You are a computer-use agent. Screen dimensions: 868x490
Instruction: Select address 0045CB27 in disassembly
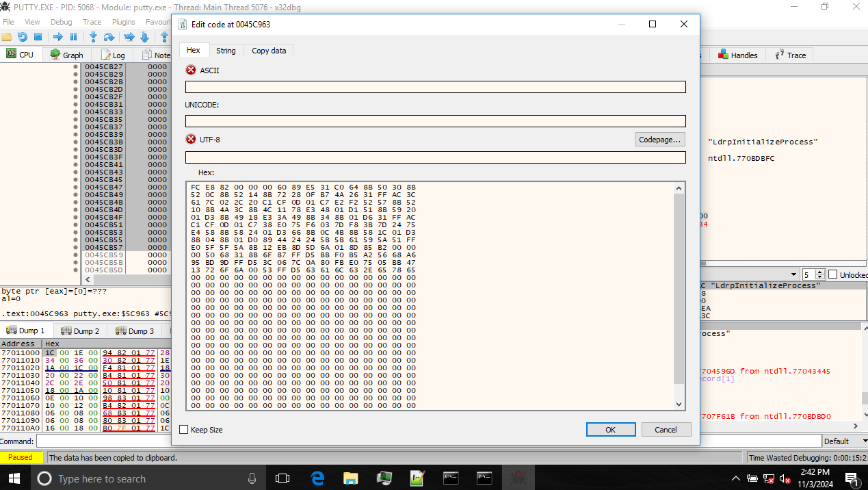click(x=104, y=66)
